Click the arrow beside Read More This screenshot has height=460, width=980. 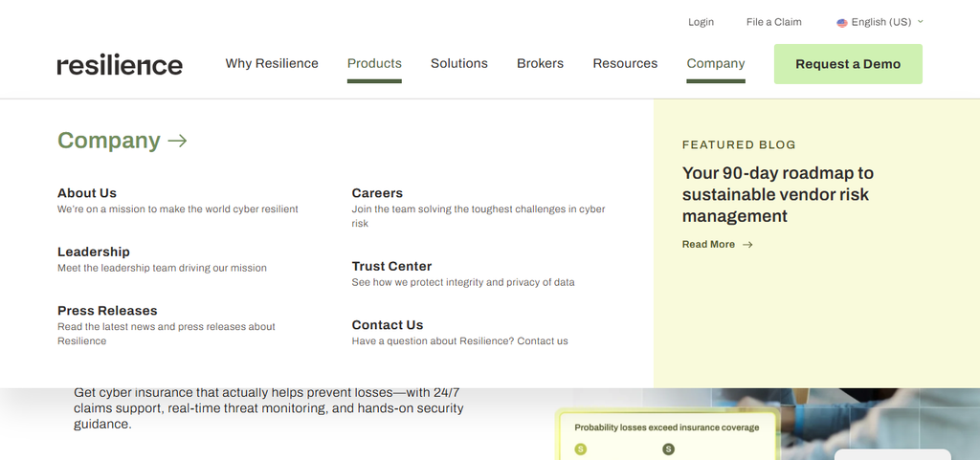[x=747, y=245]
